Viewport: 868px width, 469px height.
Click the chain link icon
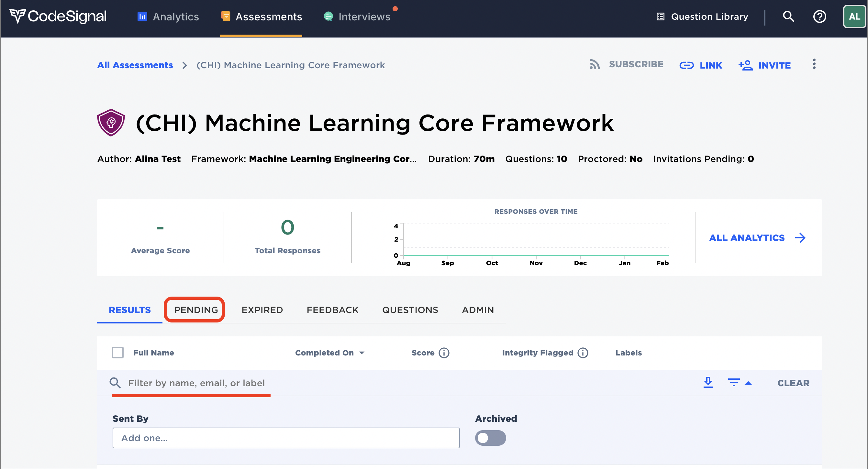[x=686, y=65]
